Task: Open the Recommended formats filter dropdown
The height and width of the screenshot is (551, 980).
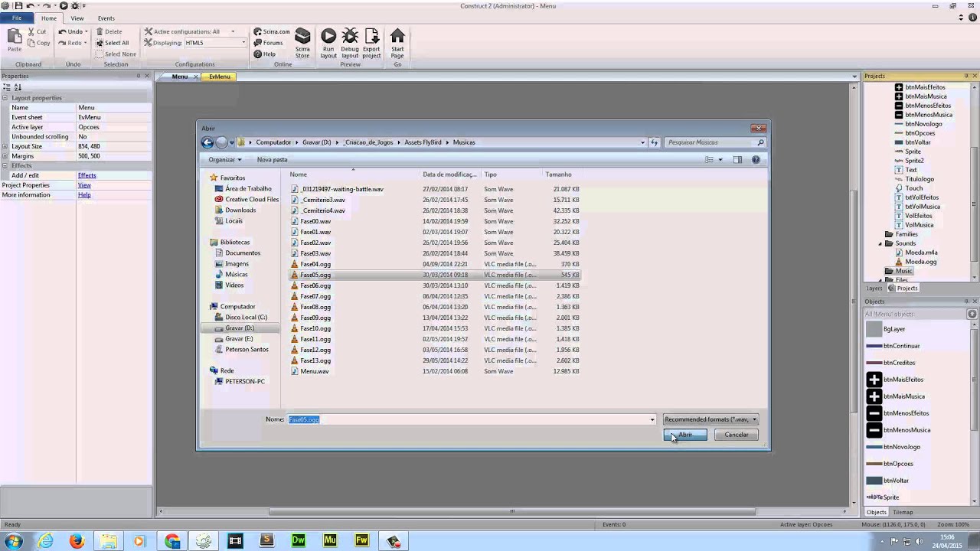Action: point(710,419)
